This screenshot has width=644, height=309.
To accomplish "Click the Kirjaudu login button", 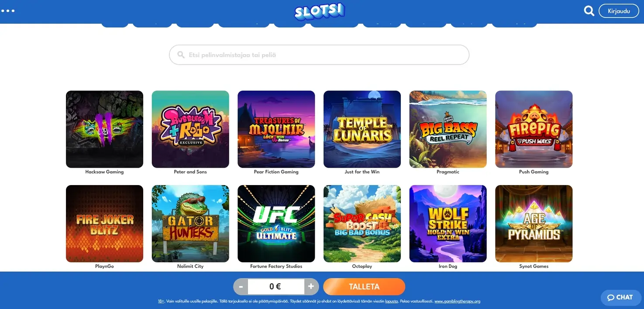I will tap(619, 11).
